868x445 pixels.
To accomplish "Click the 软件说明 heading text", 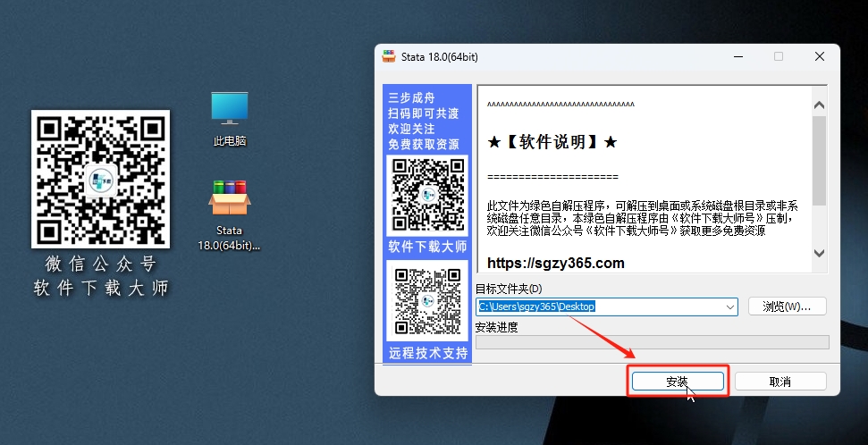I will click(x=552, y=142).
